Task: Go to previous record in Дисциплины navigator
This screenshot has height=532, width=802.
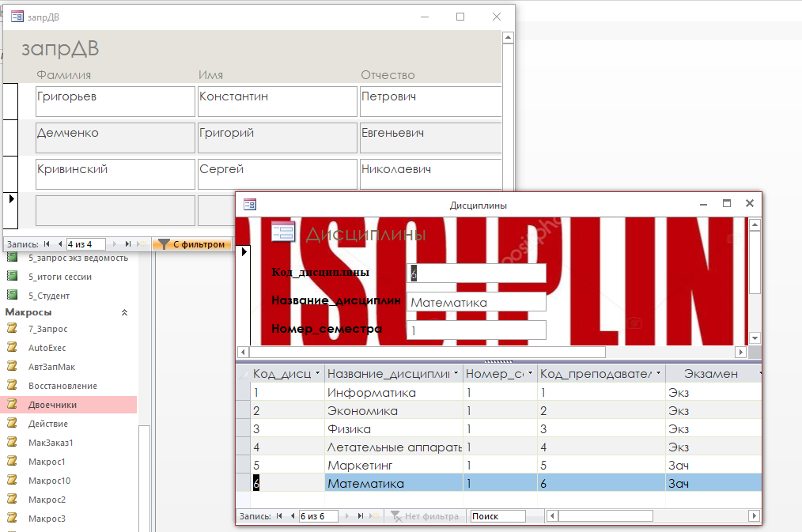Action: [292, 516]
